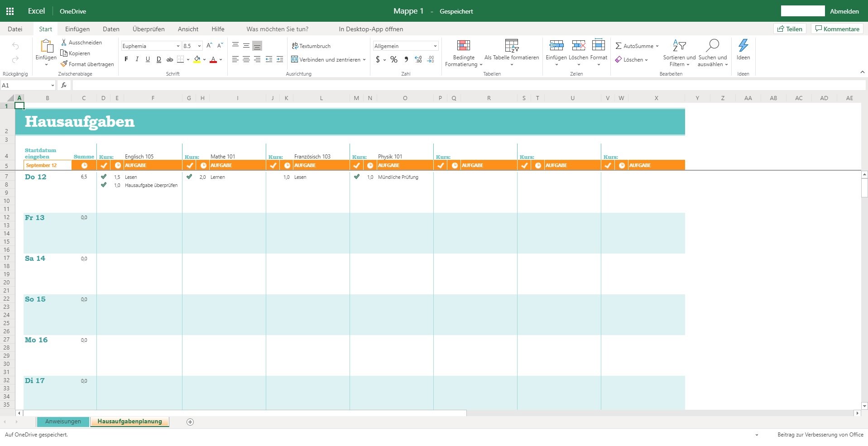Add a new sheet with plus icon

(x=190, y=422)
